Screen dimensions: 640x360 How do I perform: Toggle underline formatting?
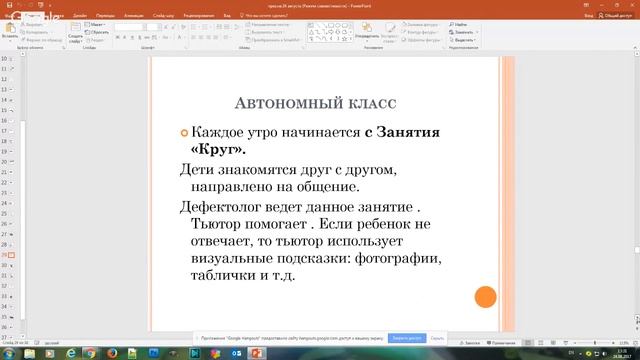(x=132, y=38)
